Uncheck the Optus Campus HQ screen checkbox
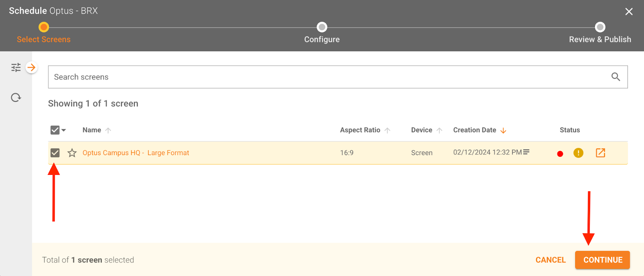Viewport: 644px width, 276px height. click(55, 153)
